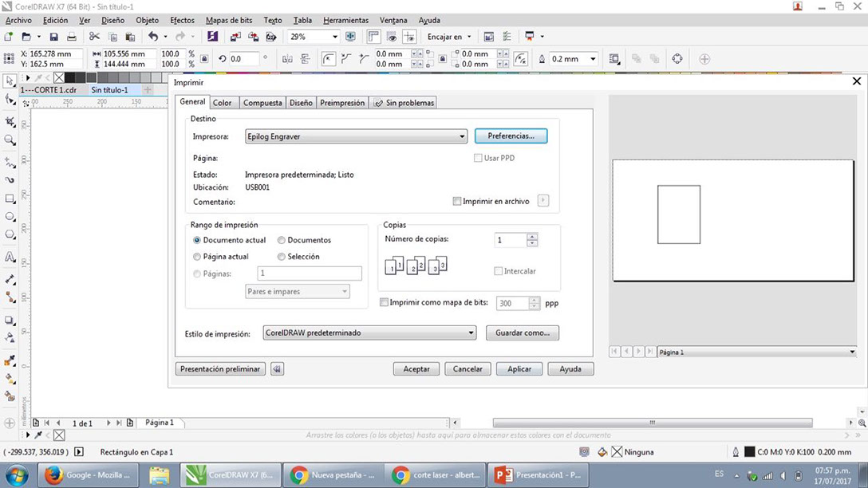Click the Aplicar button

click(x=519, y=369)
